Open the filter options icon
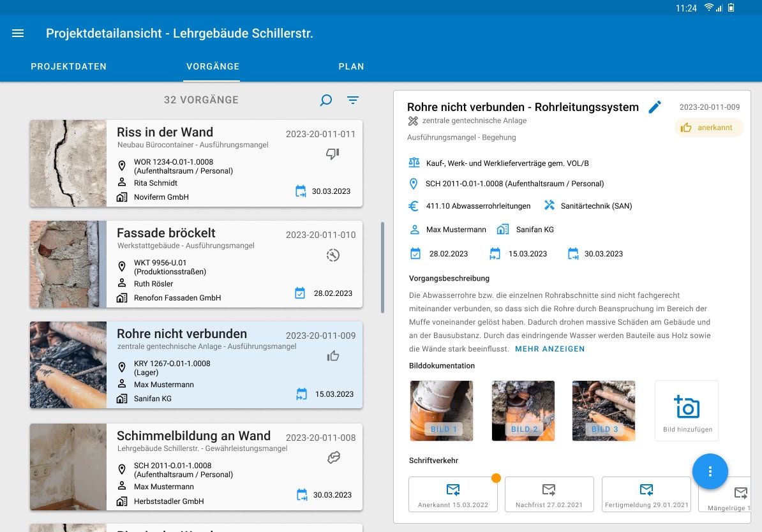Image resolution: width=762 pixels, height=532 pixels. 353,100
